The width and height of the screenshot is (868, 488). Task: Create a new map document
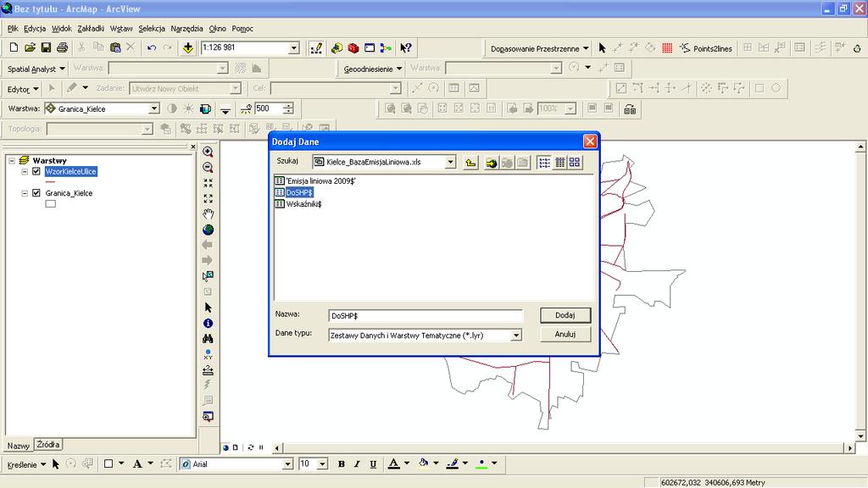coord(14,48)
